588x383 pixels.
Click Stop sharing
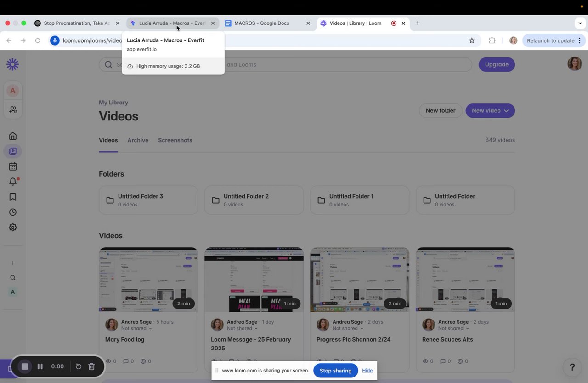(x=335, y=371)
